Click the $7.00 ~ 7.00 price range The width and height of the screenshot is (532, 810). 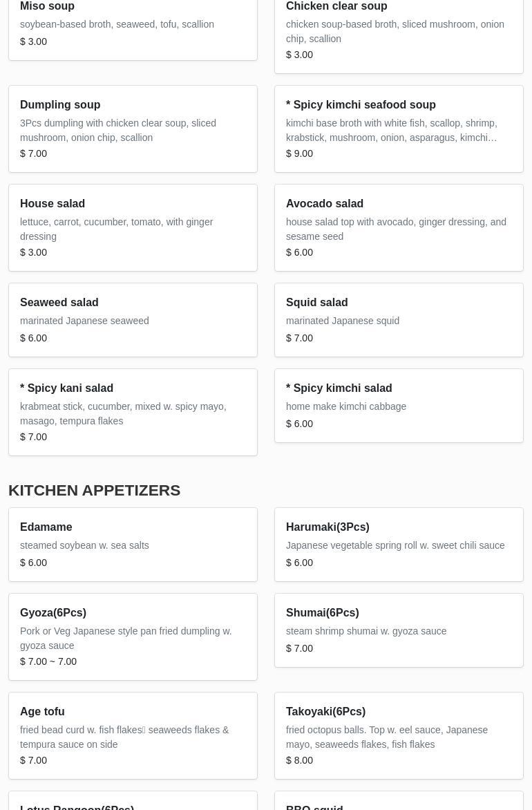pos(48,661)
